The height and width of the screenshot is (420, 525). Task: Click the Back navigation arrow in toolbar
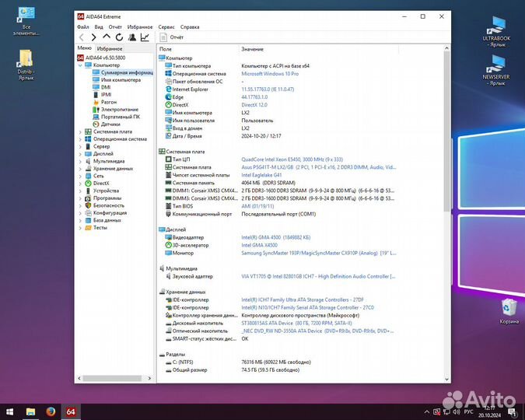[82, 37]
